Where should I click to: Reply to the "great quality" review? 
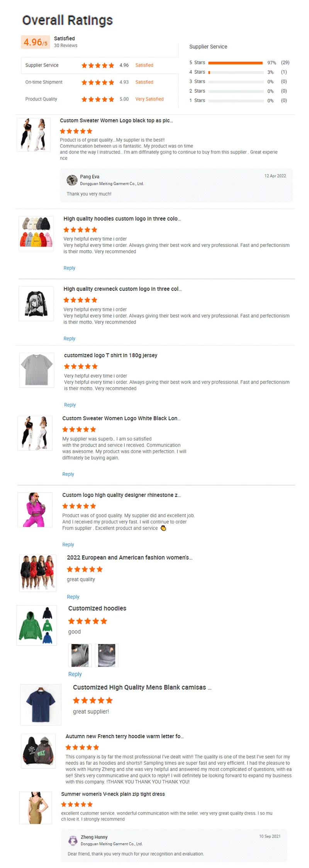pyautogui.click(x=73, y=597)
